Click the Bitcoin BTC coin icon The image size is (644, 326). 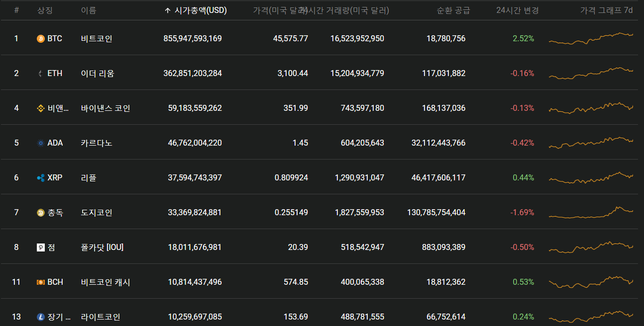(41, 38)
